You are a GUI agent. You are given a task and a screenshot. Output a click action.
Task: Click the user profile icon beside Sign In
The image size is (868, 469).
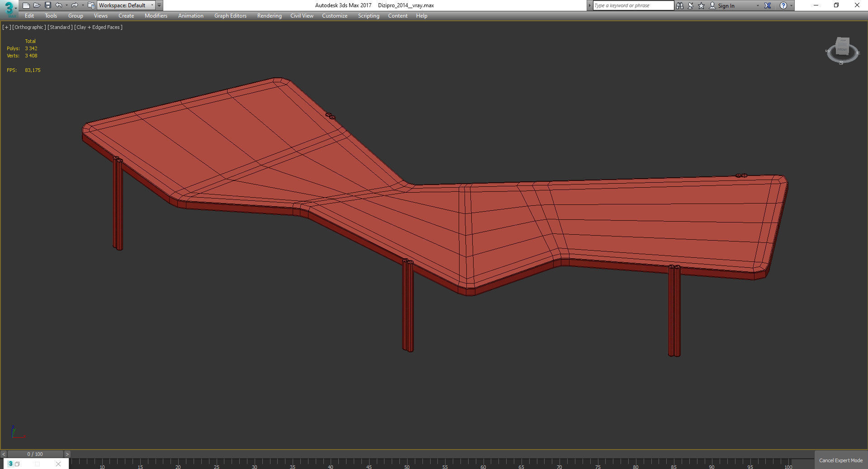pyautogui.click(x=712, y=5)
